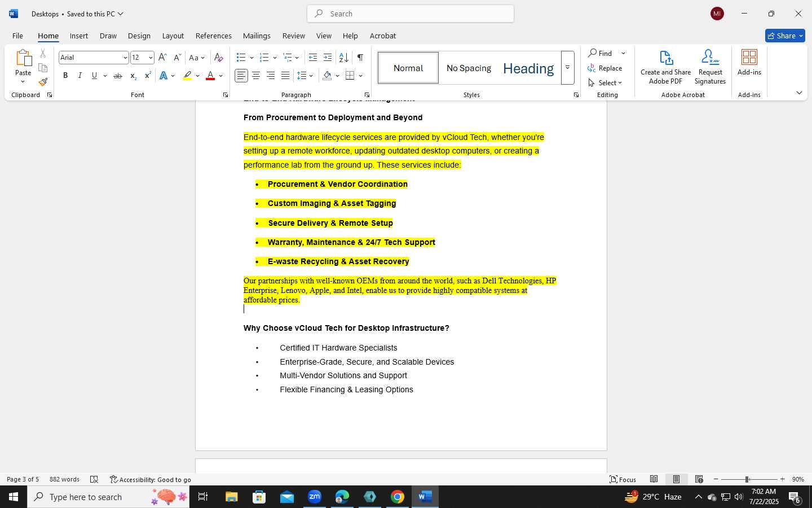This screenshot has width=812, height=508.
Task: Apply bullet list formatting
Action: [241, 58]
